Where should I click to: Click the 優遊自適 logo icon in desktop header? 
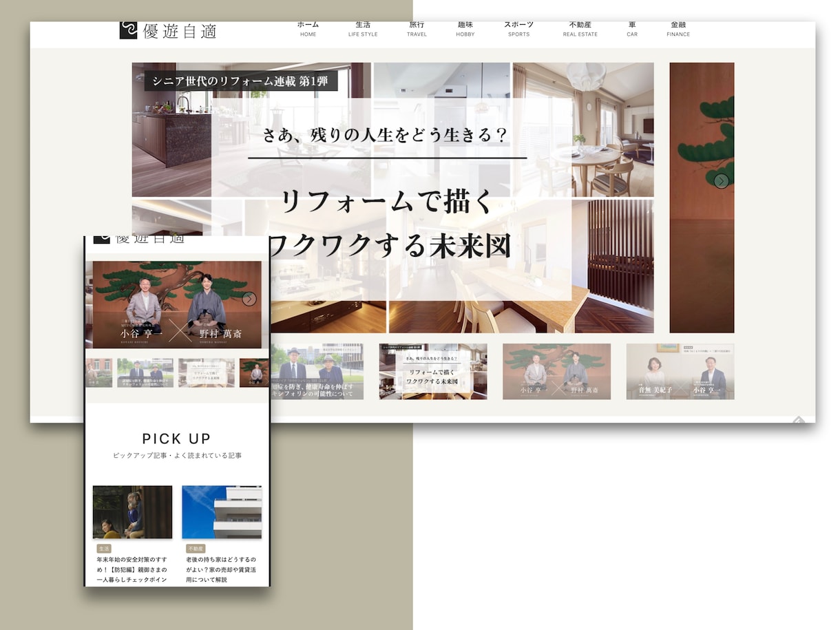[x=128, y=30]
